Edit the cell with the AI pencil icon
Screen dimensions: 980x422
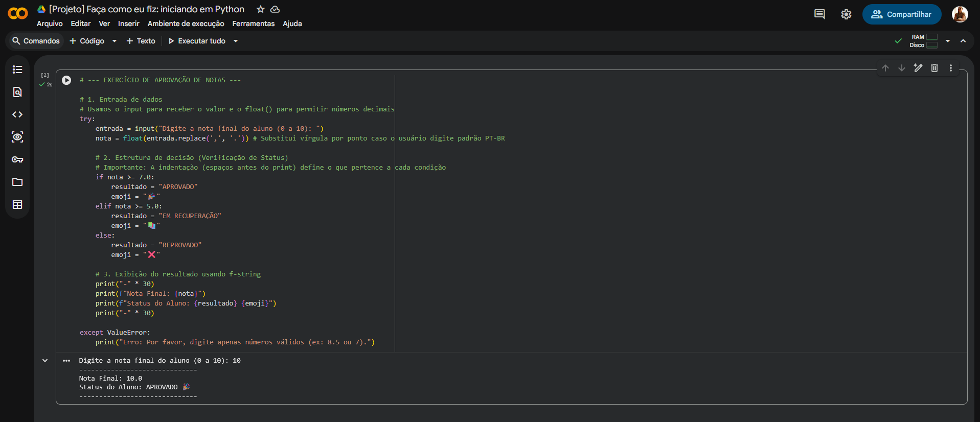918,68
